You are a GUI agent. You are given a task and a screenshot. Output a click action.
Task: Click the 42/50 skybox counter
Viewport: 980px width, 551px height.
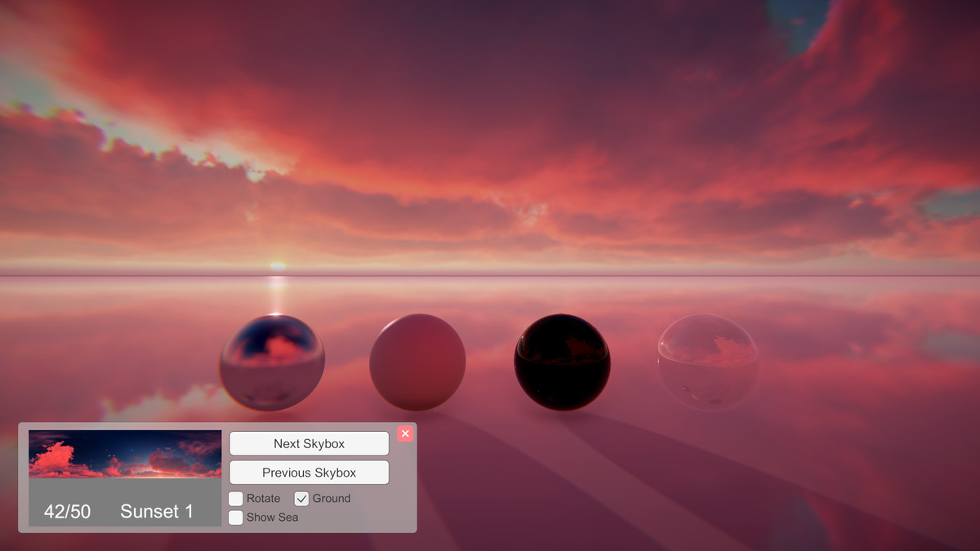[x=66, y=512]
